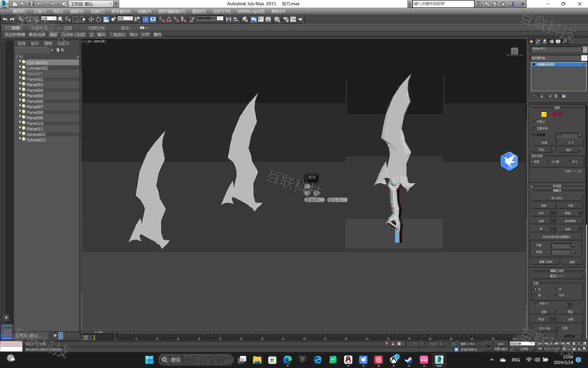The image size is (588, 368).
Task: Open the Utilities panel hammer icon
Action: pyautogui.click(x=565, y=42)
